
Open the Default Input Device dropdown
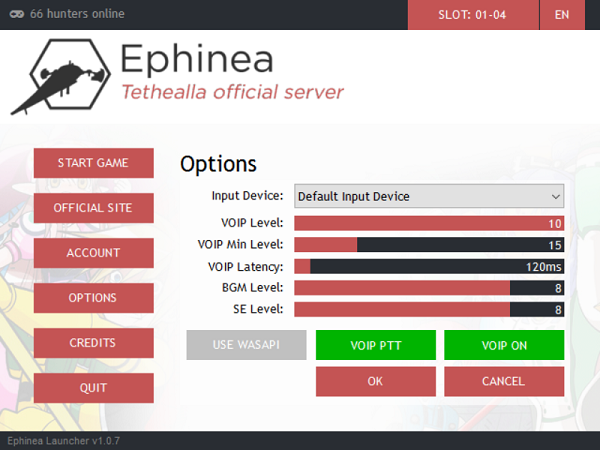pyautogui.click(x=429, y=196)
